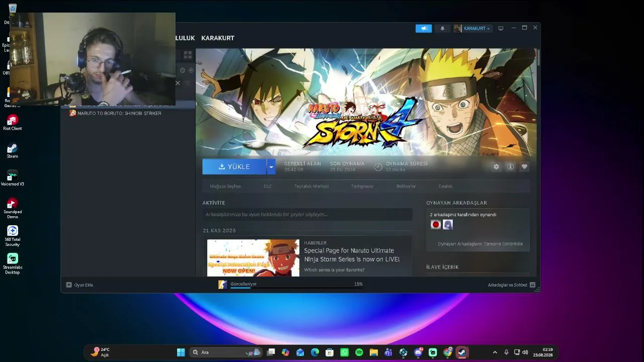
Task: Open the Windows Start menu
Action: coord(181,352)
